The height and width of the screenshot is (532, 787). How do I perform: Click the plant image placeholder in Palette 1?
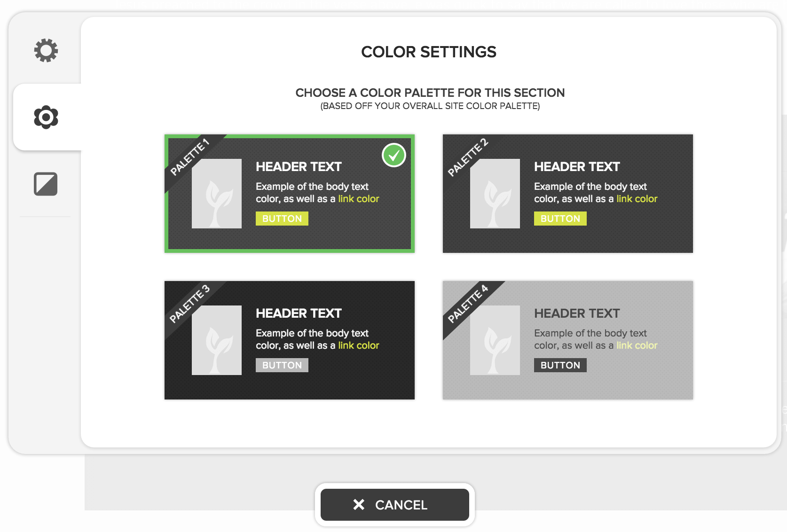[217, 194]
